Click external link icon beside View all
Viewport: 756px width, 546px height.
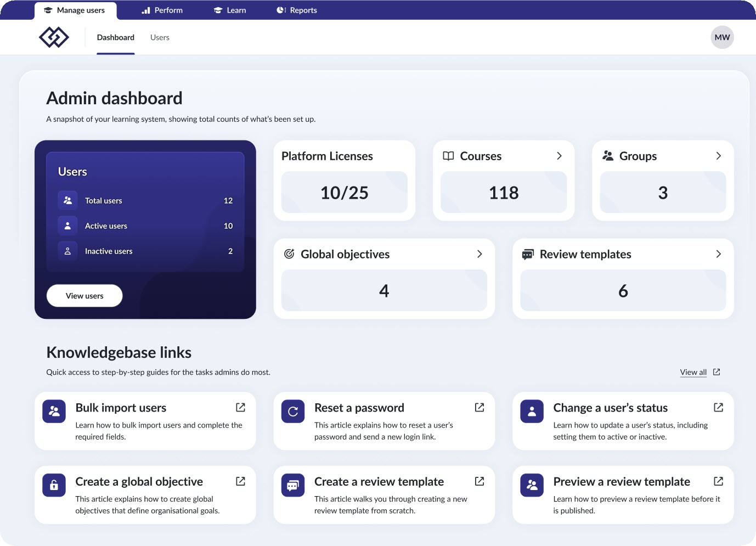coord(716,372)
